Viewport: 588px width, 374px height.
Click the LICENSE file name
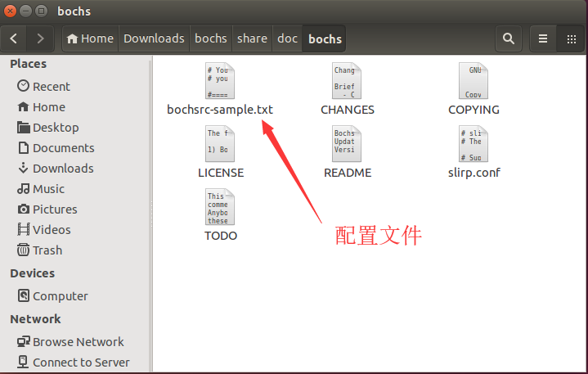coord(221,173)
